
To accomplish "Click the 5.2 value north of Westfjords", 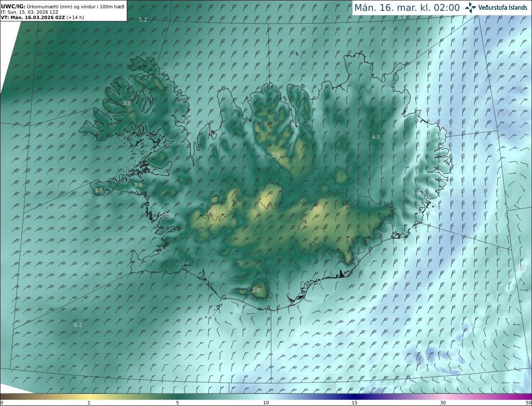I will (x=143, y=20).
